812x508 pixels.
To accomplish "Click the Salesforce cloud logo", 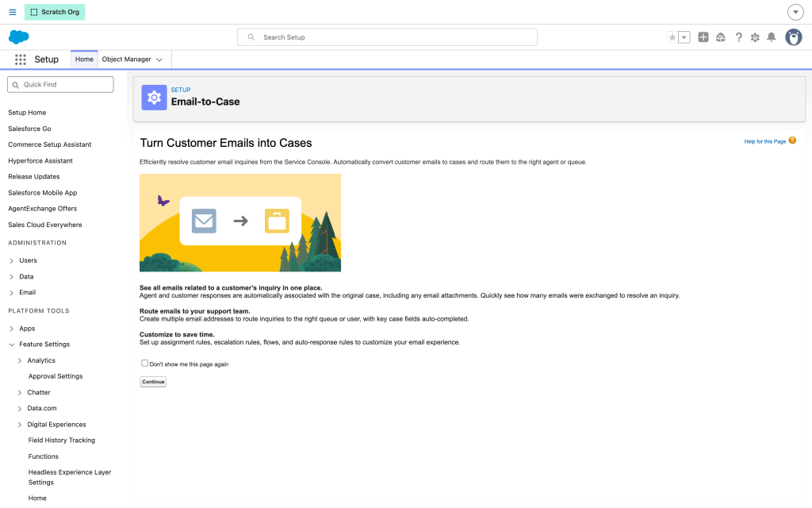I will [19, 37].
